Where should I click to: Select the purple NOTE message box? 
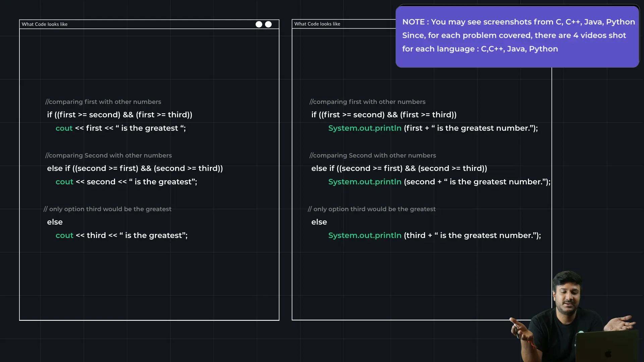517,36
